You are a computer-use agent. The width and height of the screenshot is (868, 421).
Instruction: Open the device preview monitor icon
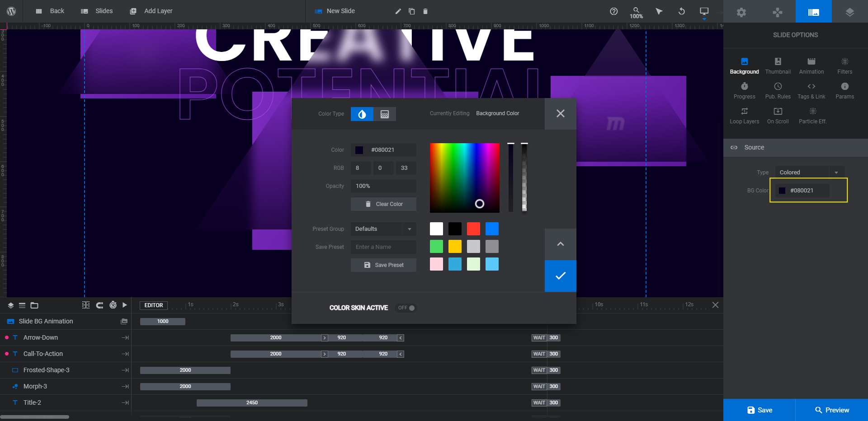704,11
